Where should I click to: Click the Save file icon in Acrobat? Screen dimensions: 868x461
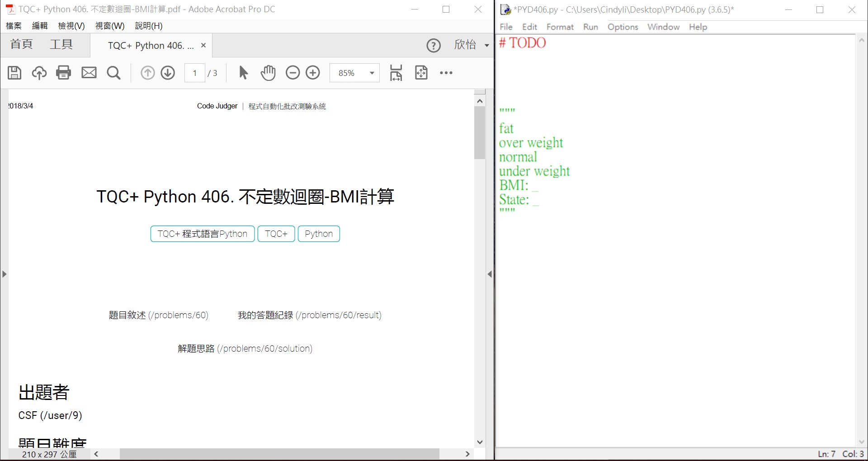coord(14,73)
